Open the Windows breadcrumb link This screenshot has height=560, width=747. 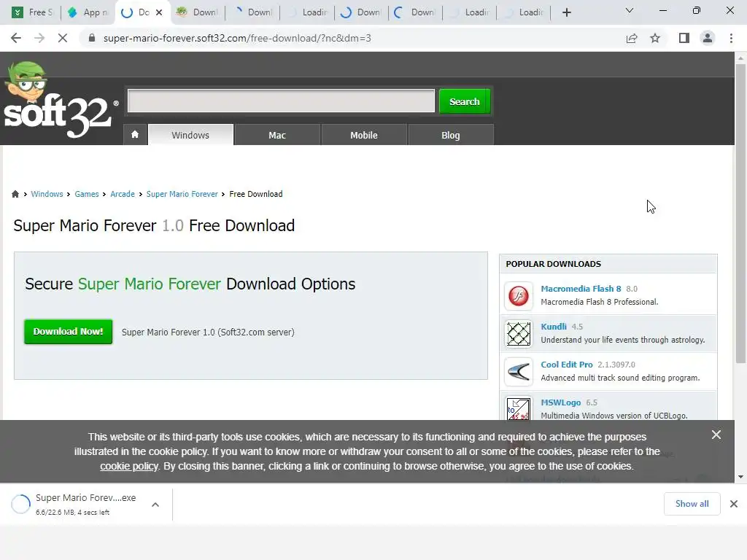(x=47, y=194)
